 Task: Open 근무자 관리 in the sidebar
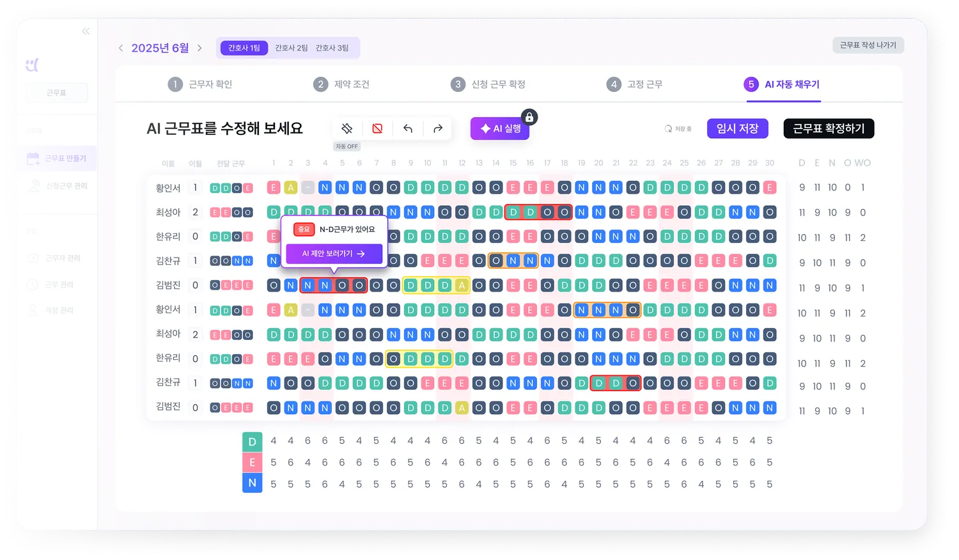54,258
